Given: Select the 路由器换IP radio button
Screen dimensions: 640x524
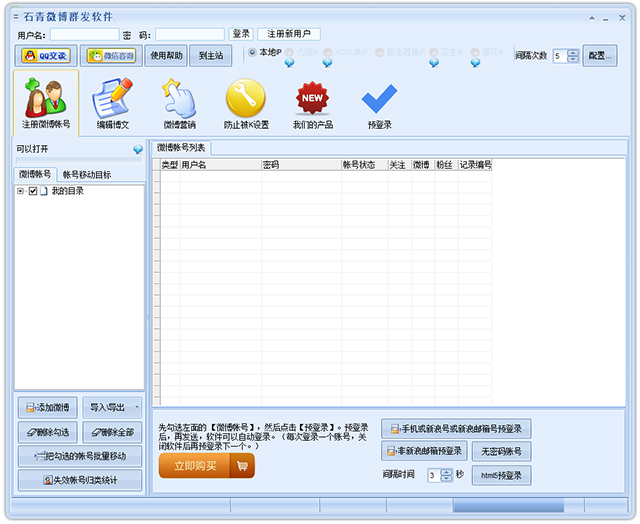Looking at the screenshot, I should (x=380, y=52).
